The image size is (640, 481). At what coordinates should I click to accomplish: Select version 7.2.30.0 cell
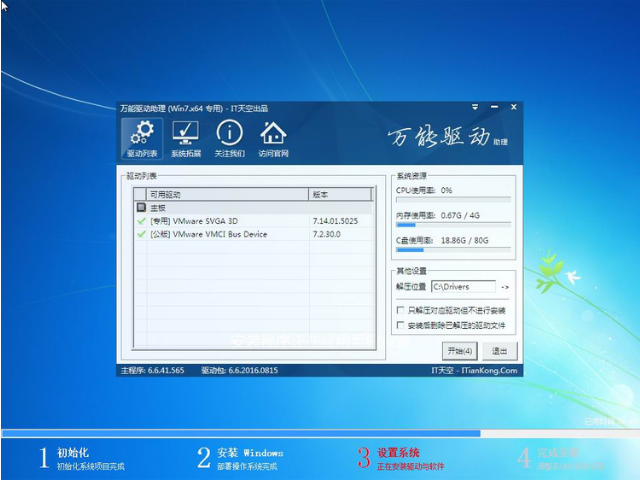[x=327, y=234]
